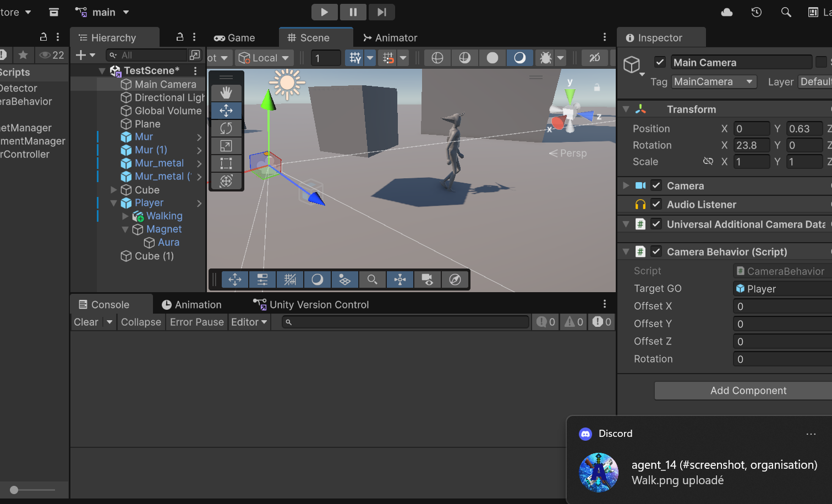Screen dimensions: 832x504
Task: Collapse the Transform component foldout
Action: pyautogui.click(x=626, y=109)
